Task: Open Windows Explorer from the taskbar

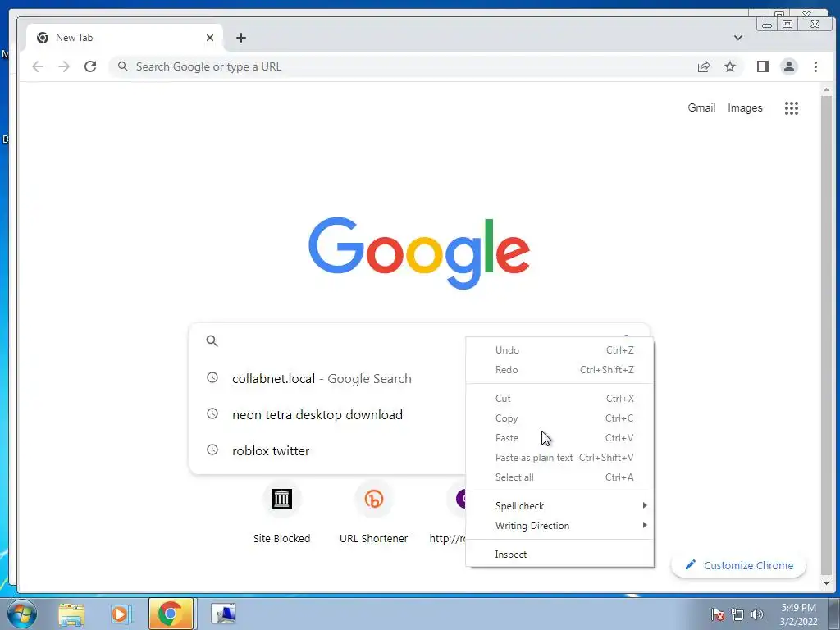Action: point(71,614)
